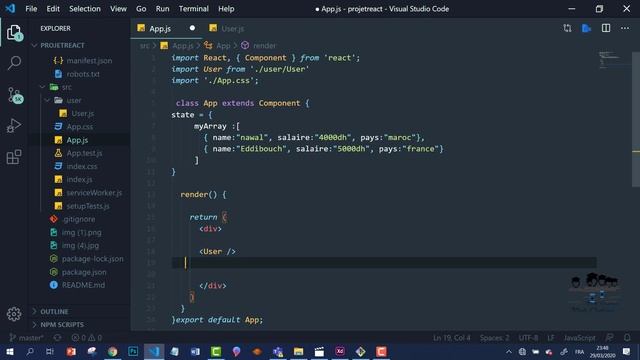Viewport: 640px width, 360px height.
Task: Open the Explorer view in activity bar
Action: 14,32
